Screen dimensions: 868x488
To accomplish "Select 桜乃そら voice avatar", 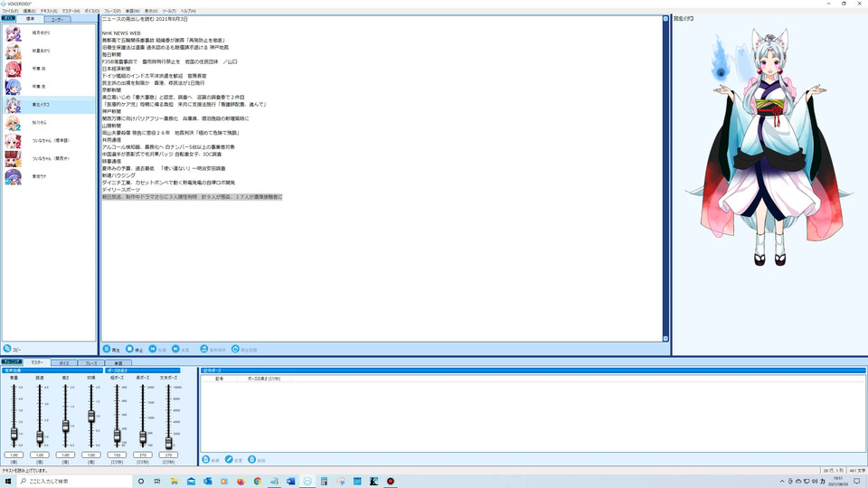I will pos(13,123).
